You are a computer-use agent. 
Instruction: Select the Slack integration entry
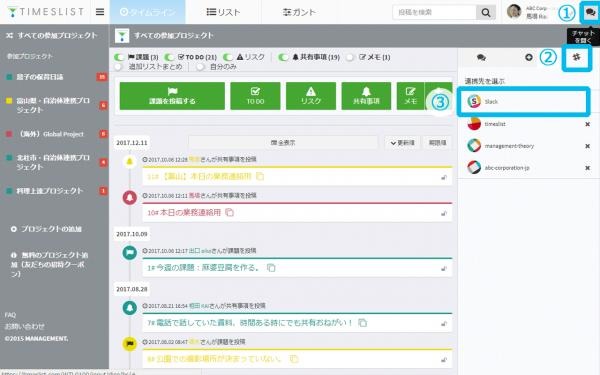pos(523,101)
